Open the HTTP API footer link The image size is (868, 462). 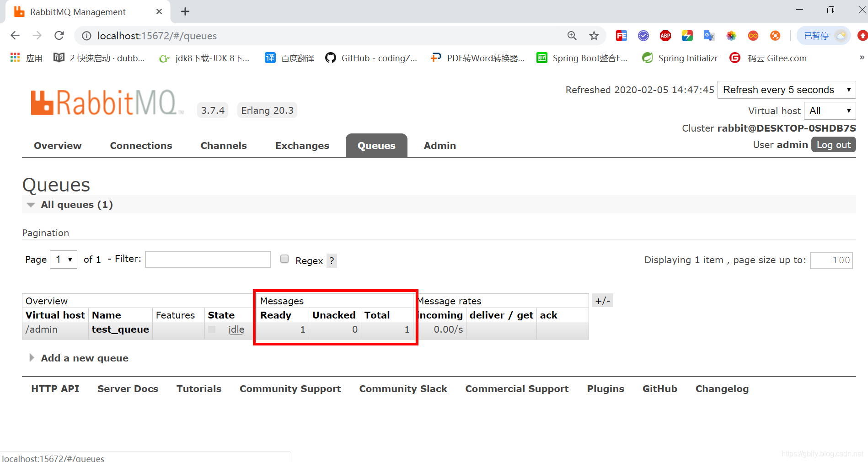click(x=55, y=389)
